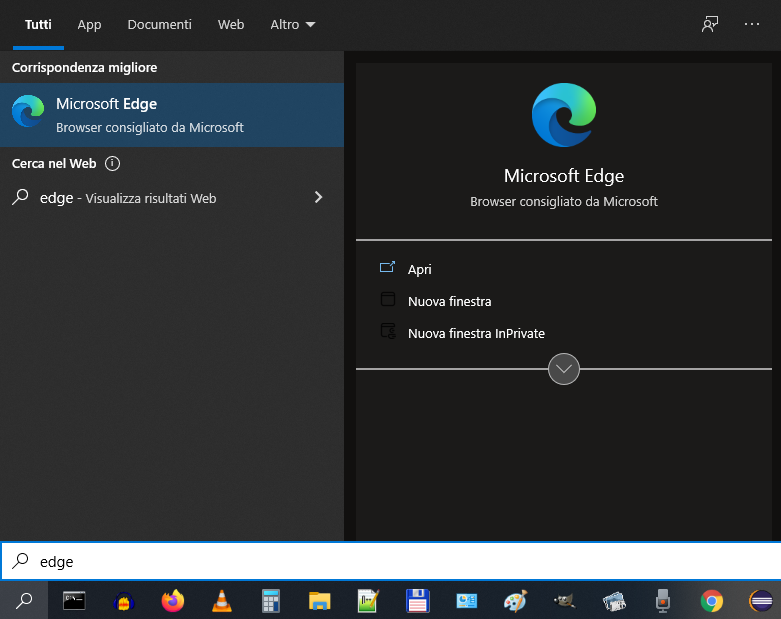Click the taskbar search magnifier button

24,601
